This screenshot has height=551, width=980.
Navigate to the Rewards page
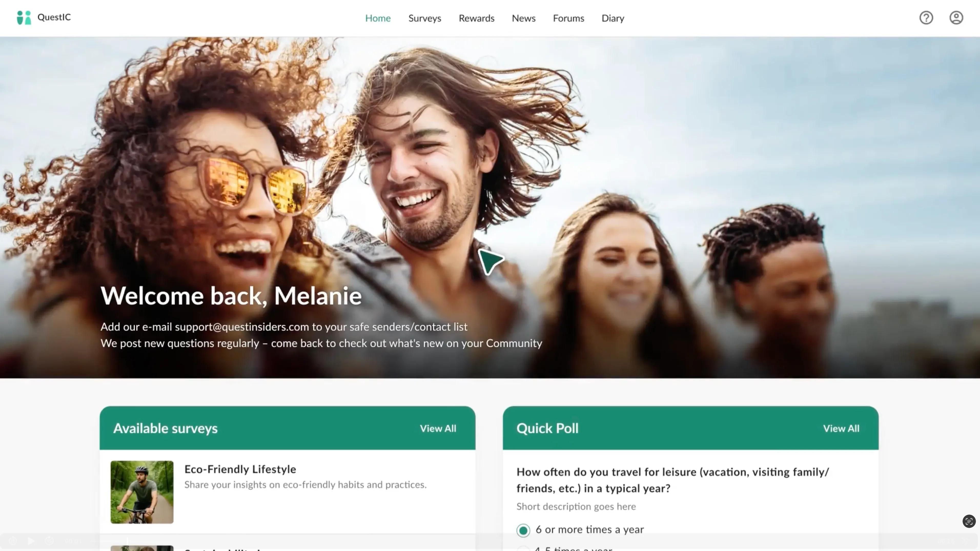click(x=476, y=18)
